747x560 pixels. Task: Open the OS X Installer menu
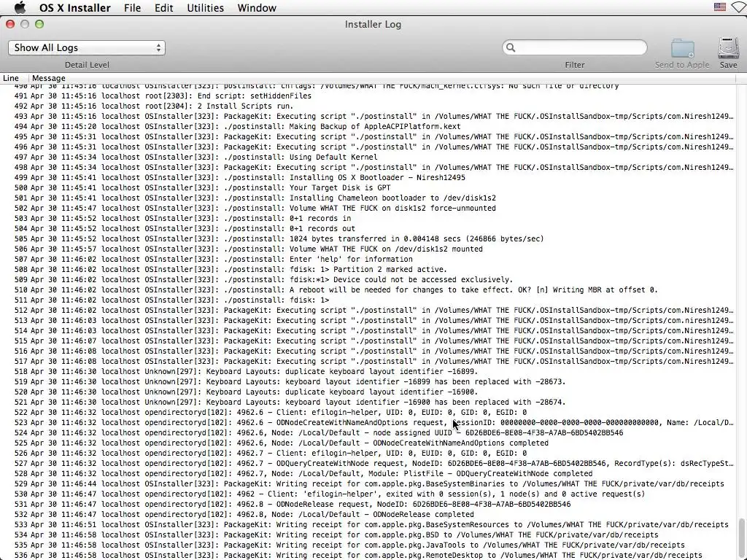pyautogui.click(x=75, y=7)
